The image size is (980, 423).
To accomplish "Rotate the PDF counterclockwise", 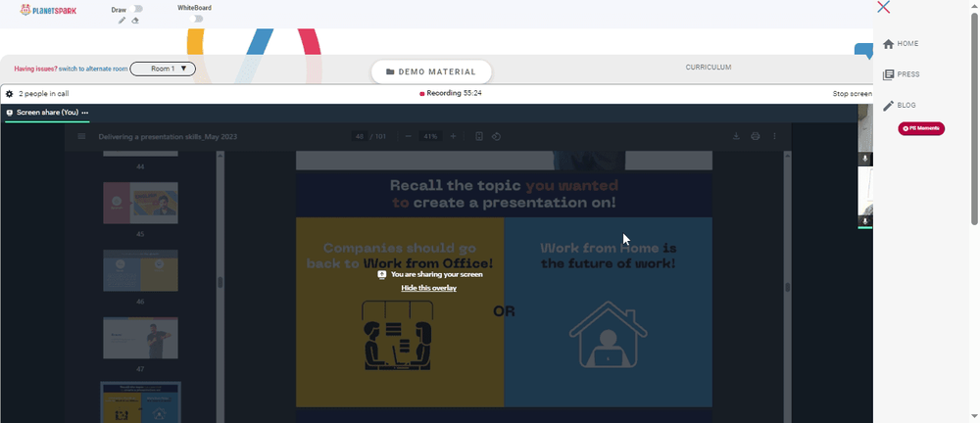I will pos(496,136).
